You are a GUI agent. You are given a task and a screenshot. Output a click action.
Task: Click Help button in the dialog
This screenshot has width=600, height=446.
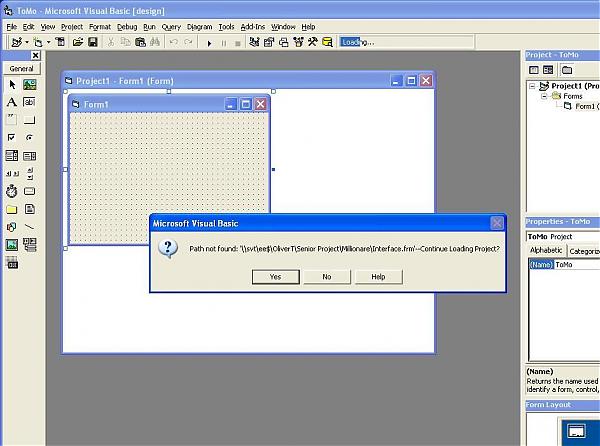378,277
